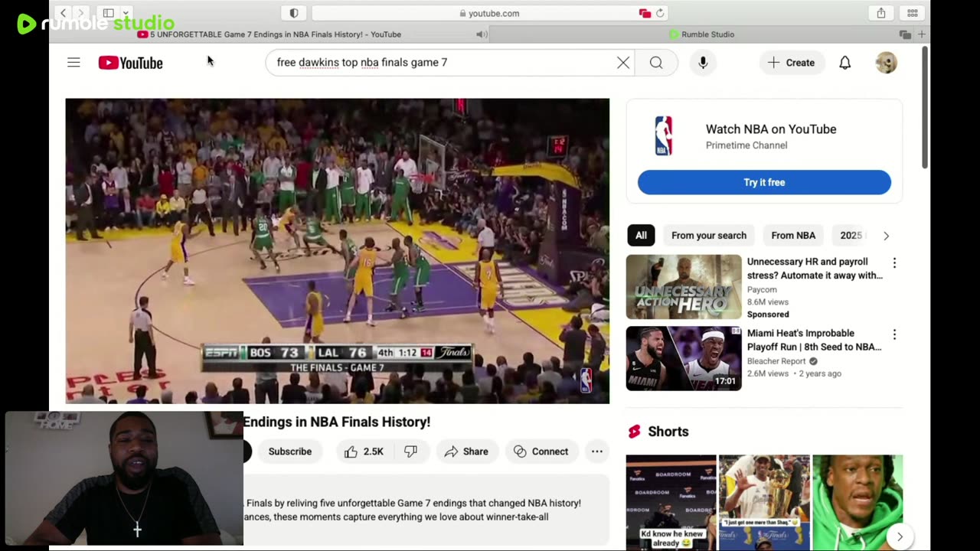This screenshot has height=551, width=980.
Task: Click the NBA Primetime Channel logo
Action: (x=664, y=136)
